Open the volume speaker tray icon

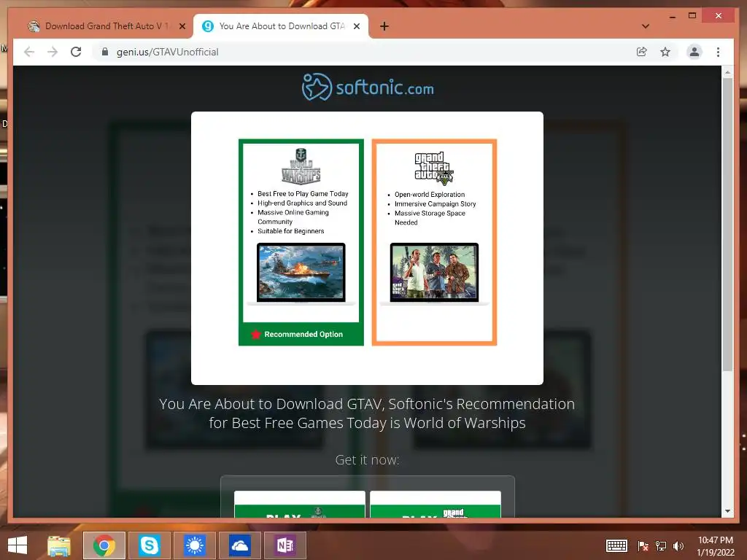point(678,546)
